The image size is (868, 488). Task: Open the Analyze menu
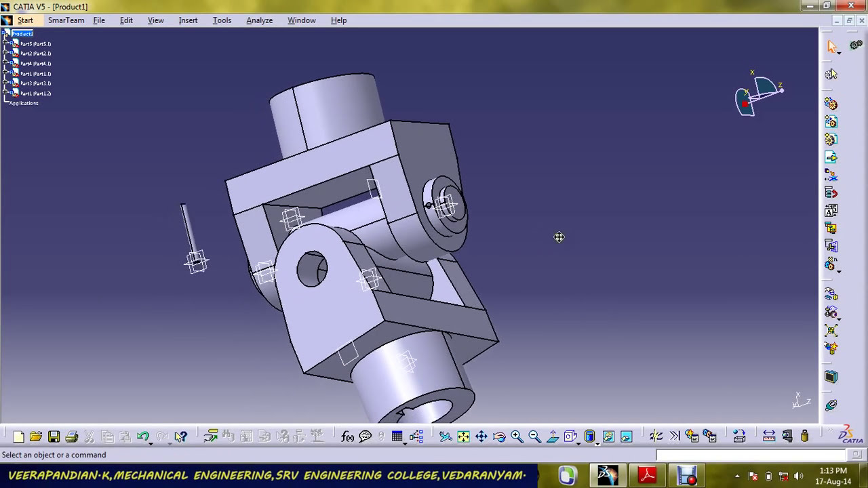point(259,20)
